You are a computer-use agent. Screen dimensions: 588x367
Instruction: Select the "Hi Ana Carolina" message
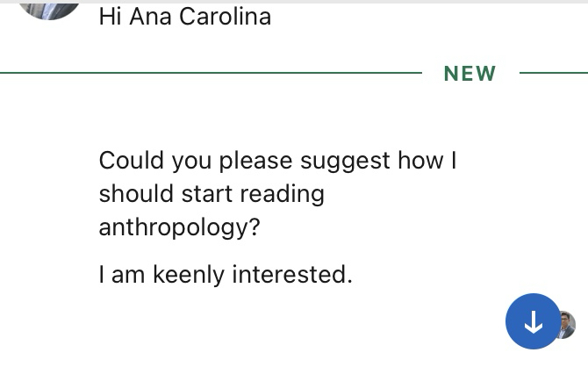pos(185,17)
